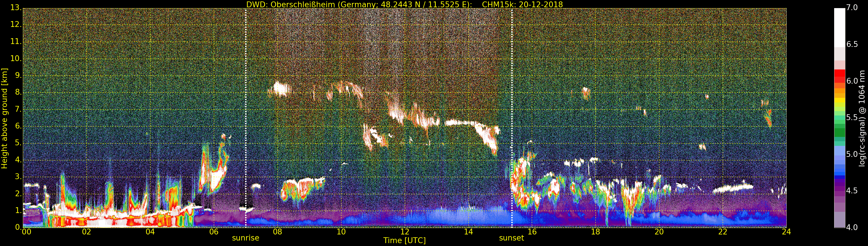This screenshot has height=246, width=868.
Task: Click the '12.' height tick label
Action: [x=16, y=24]
